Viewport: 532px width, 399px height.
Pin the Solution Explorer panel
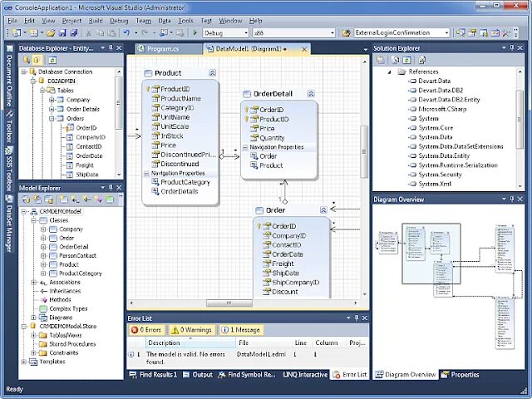(512, 48)
